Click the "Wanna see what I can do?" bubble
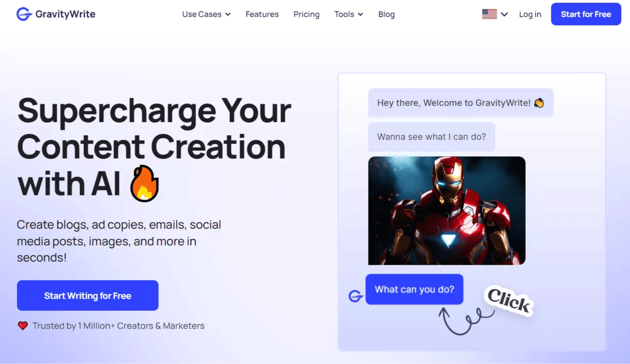The image size is (630, 364). [431, 136]
